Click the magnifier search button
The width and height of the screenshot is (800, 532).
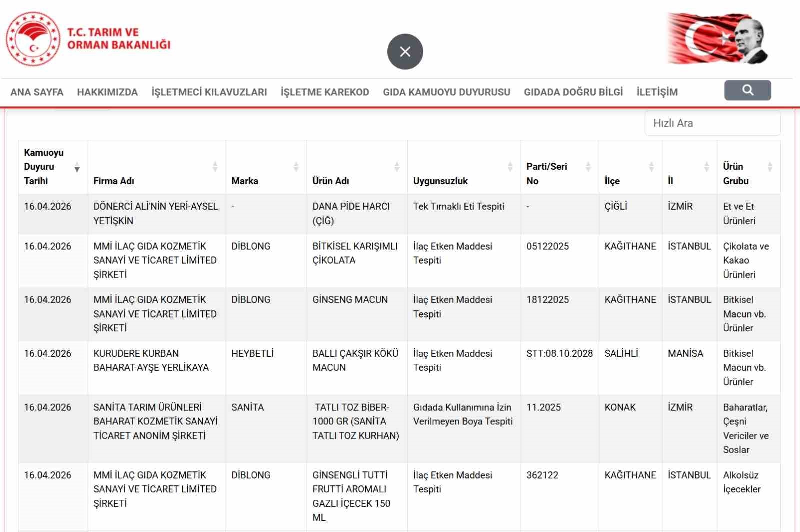coord(747,90)
